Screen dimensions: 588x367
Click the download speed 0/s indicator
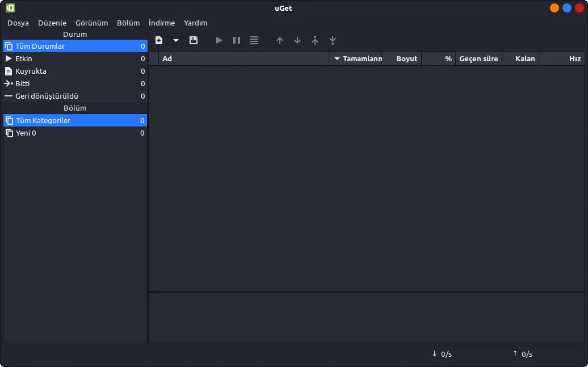[442, 354]
